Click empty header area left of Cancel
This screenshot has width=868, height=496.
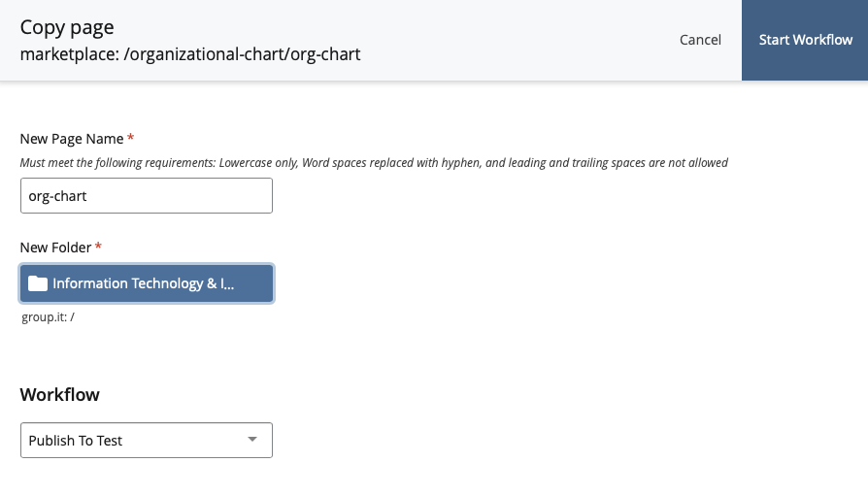[520, 40]
